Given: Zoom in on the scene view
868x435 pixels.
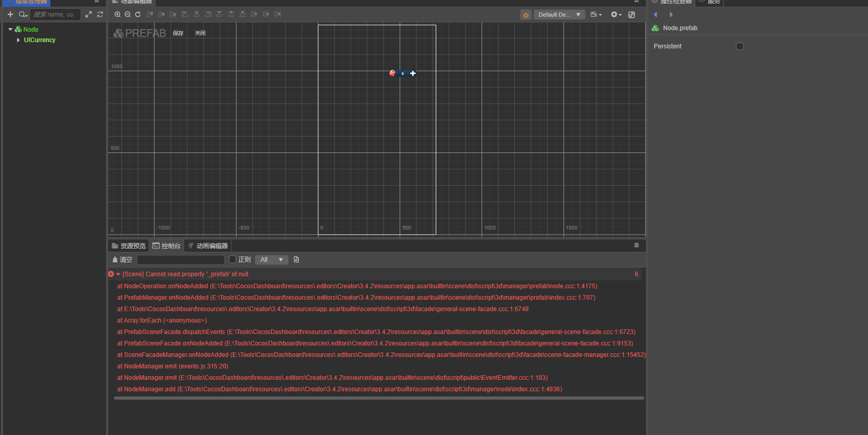Looking at the screenshot, I should (118, 15).
